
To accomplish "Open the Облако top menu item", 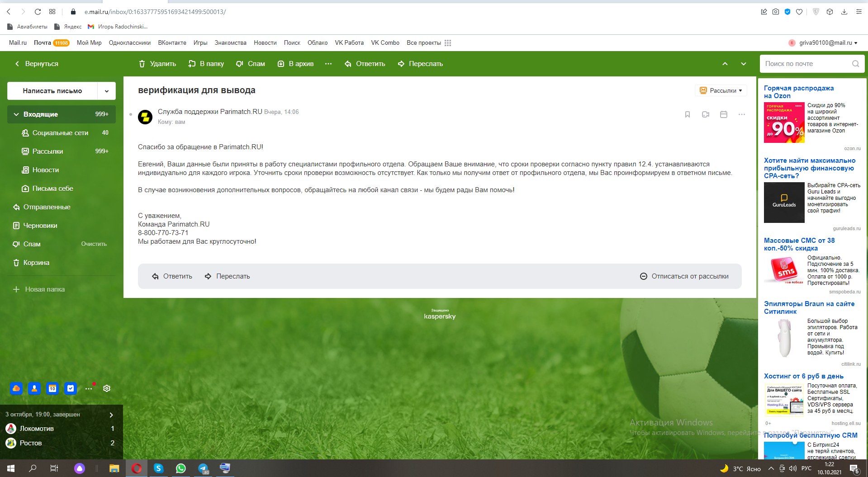I will click(318, 43).
